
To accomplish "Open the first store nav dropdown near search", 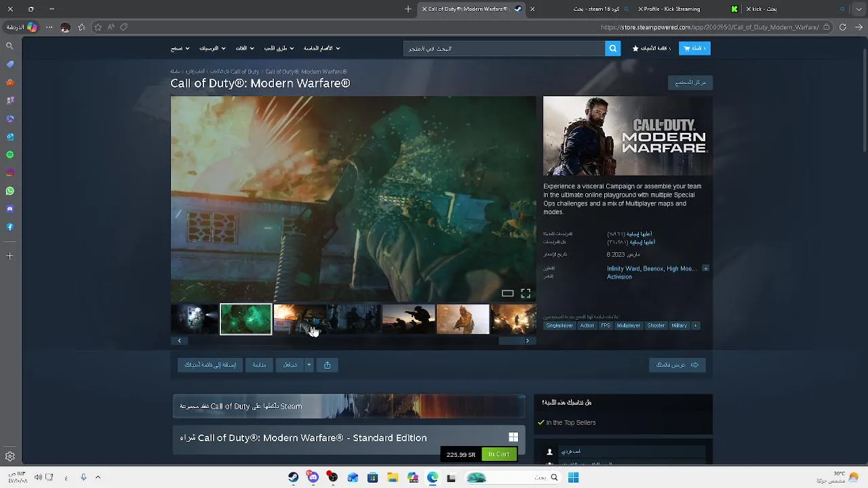I will click(x=322, y=48).
